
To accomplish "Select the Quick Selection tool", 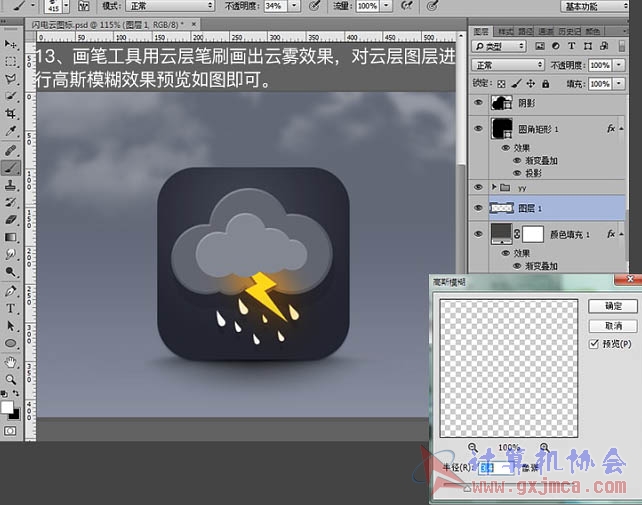I will point(11,96).
